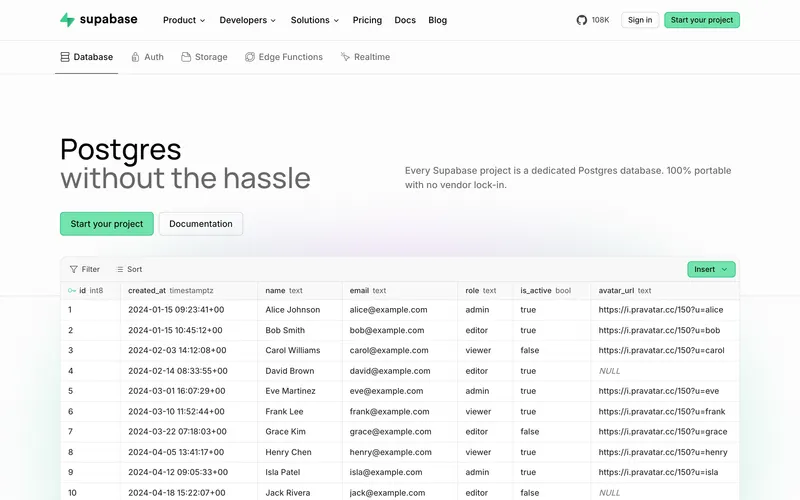Click the avatar URL ending in u=isla
The image size is (800, 500).
665,472
